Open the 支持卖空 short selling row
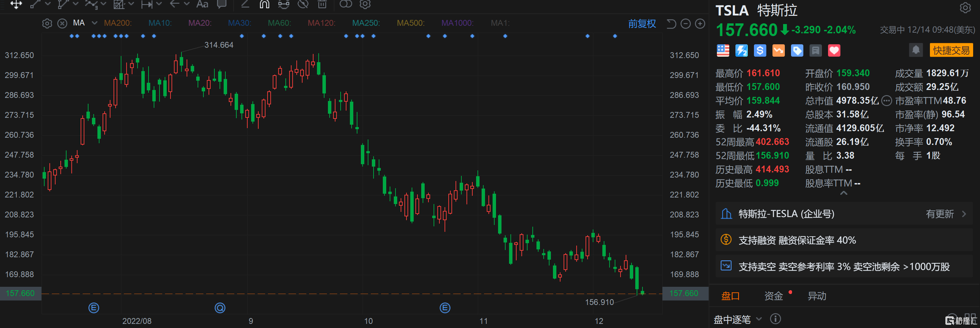 click(844, 266)
